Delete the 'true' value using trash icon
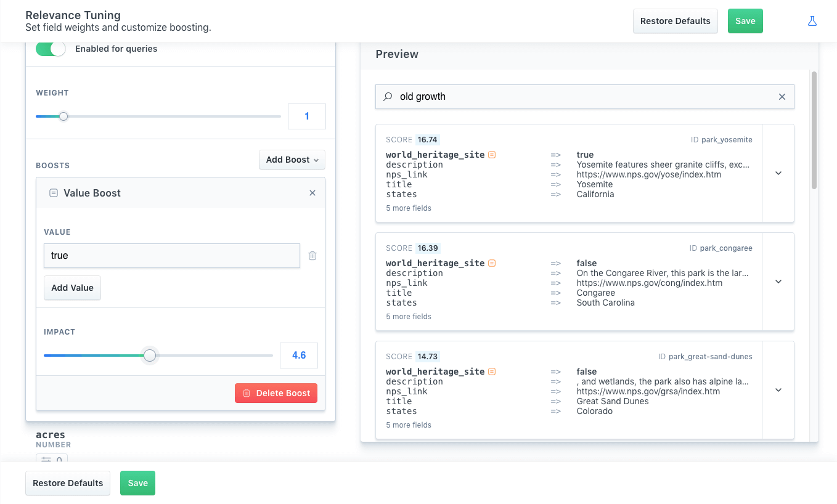This screenshot has height=504, width=837. click(x=312, y=256)
